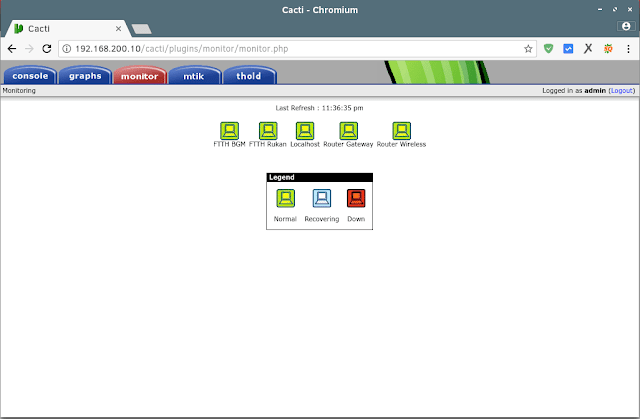Open the thold tab
The height and width of the screenshot is (419, 640).
point(249,76)
